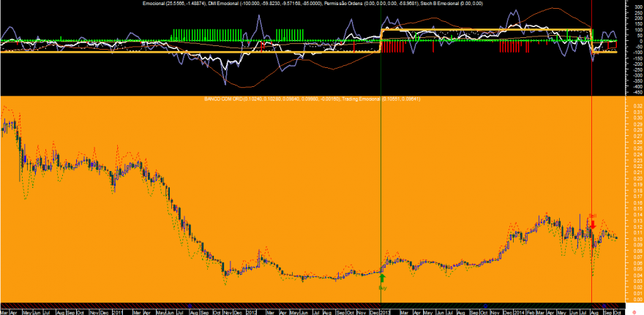Click the 0.32 value on price axis
The height and width of the screenshot is (315, 644).
click(637, 106)
